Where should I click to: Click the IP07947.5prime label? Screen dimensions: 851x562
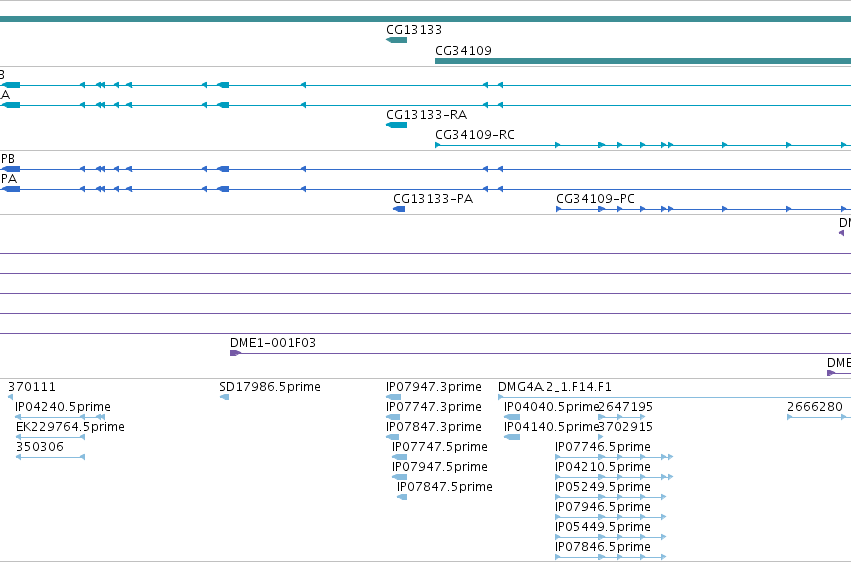[440, 467]
